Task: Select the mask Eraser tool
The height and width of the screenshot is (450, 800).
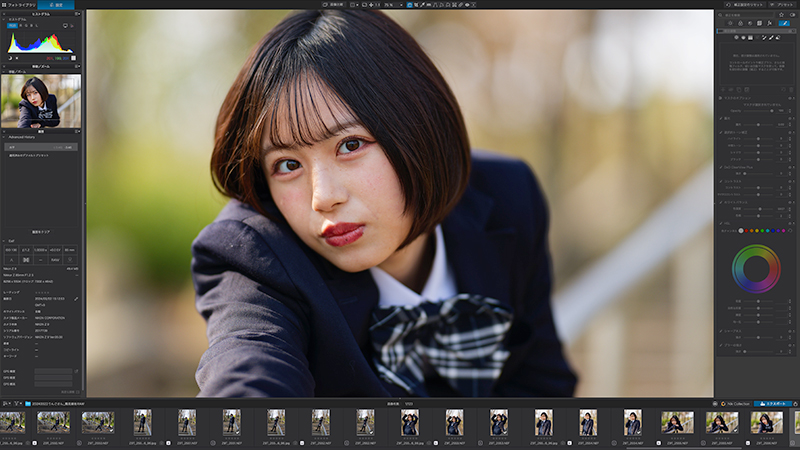Action: click(x=778, y=37)
